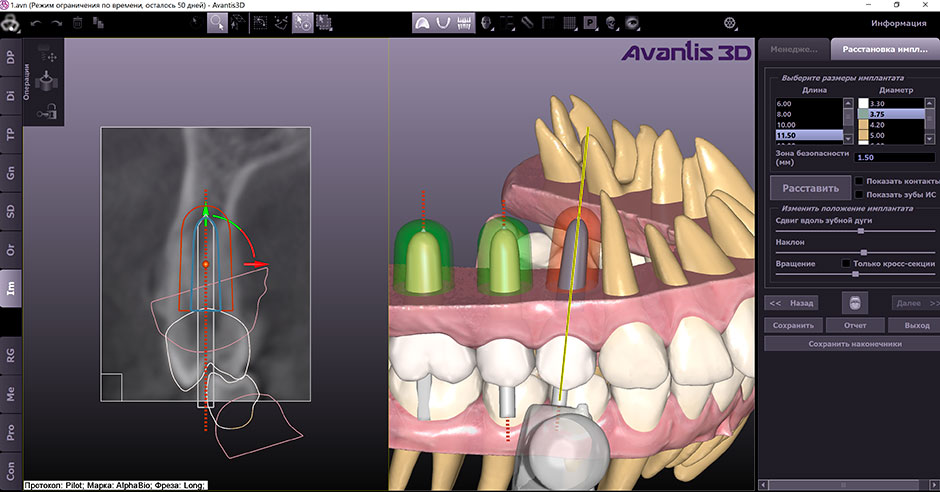The width and height of the screenshot is (940, 492).
Task: Click the wheel-shaped icon near Информация
Action: click(x=730, y=23)
